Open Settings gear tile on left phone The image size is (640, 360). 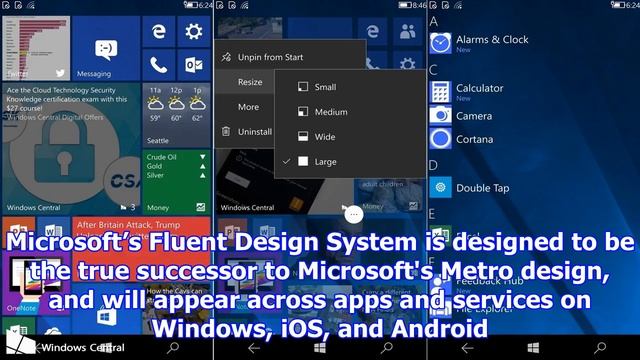click(x=193, y=31)
